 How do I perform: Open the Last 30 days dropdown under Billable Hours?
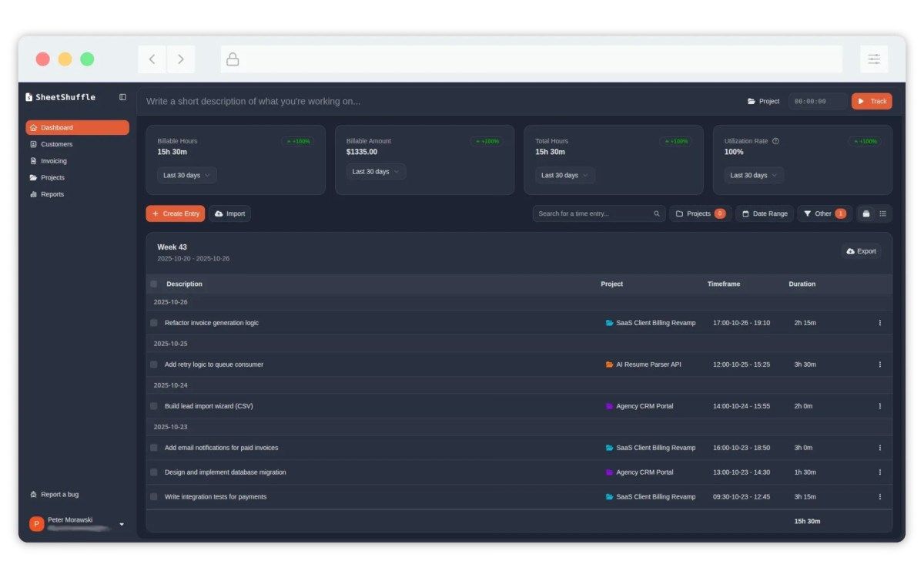coord(186,175)
